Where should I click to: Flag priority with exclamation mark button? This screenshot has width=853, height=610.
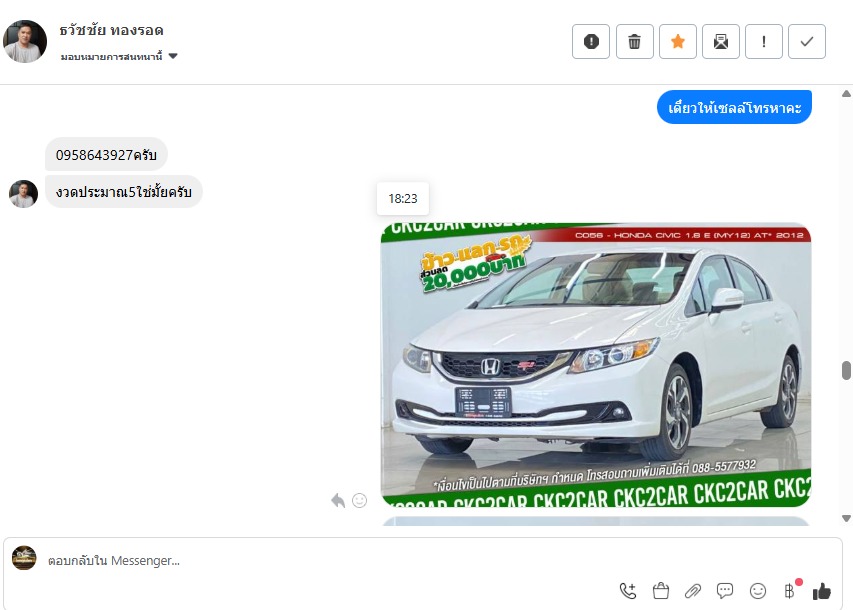tap(764, 41)
